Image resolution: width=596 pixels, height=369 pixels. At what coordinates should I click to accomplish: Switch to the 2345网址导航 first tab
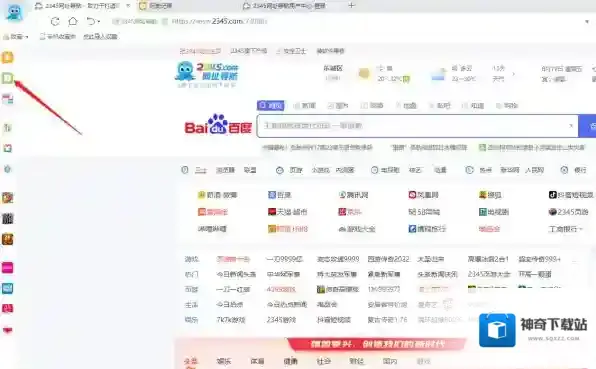[x=78, y=6]
